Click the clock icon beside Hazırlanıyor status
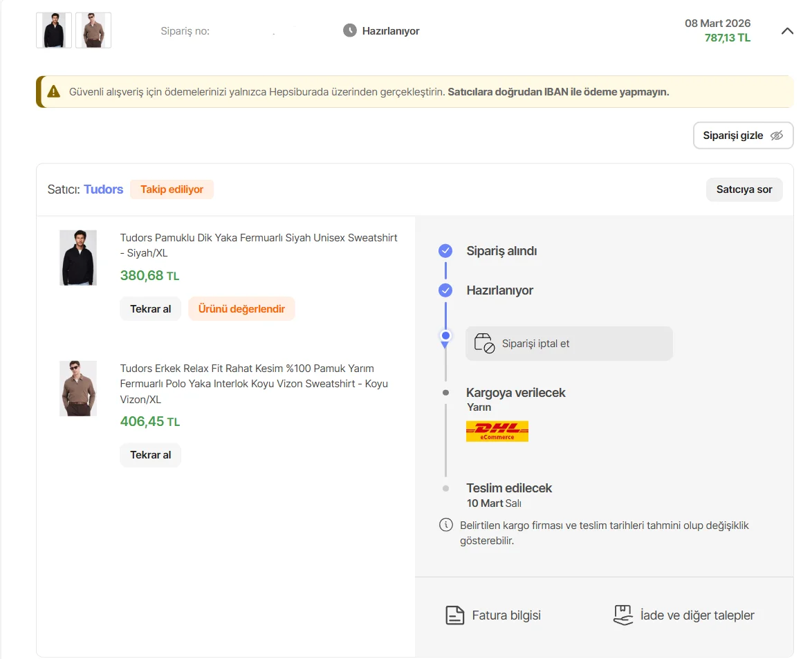This screenshot has height=659, width=812. 350,30
